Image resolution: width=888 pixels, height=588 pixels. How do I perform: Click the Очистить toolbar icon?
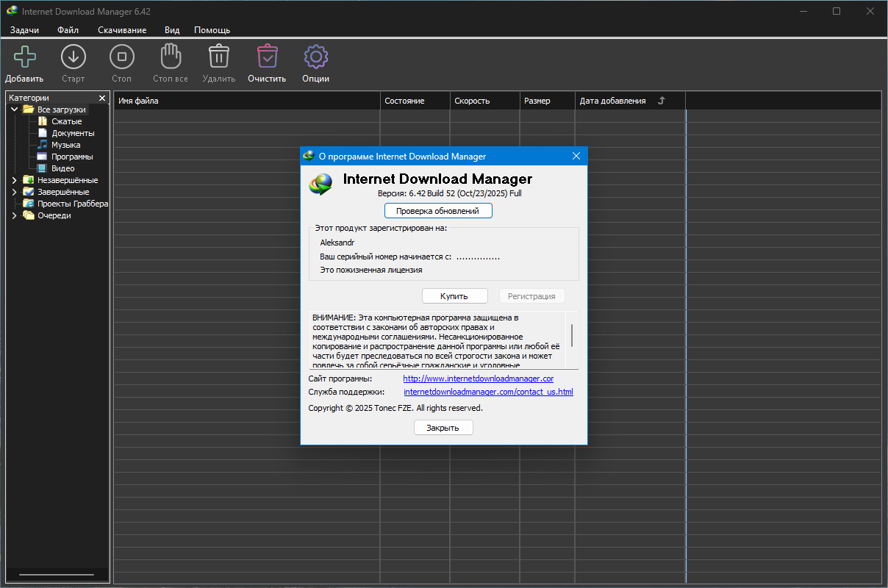pyautogui.click(x=267, y=57)
